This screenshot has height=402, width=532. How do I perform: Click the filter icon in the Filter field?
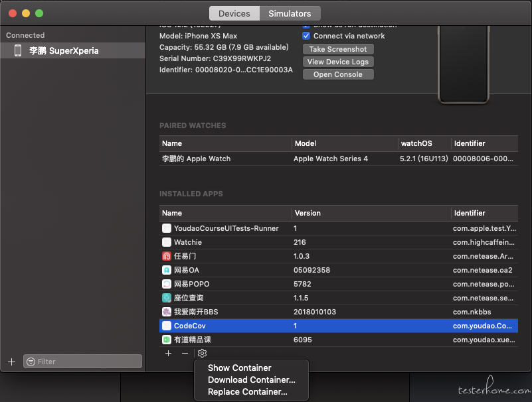[x=31, y=362]
